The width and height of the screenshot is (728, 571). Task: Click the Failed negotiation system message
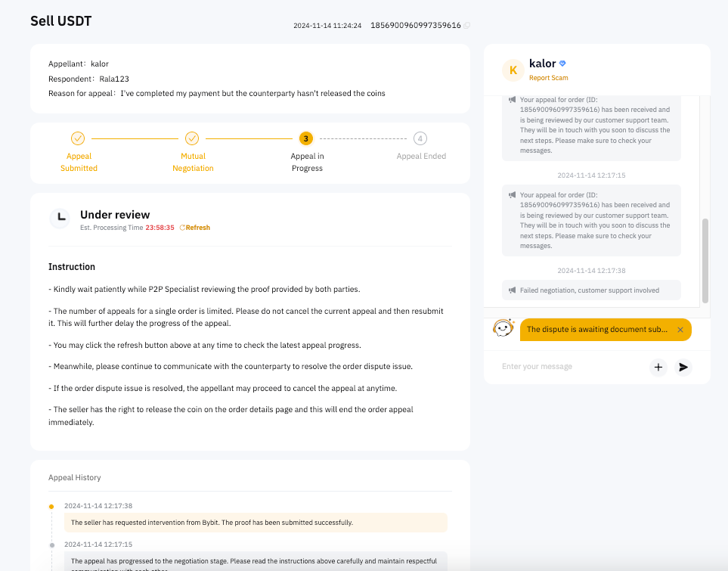(x=591, y=290)
